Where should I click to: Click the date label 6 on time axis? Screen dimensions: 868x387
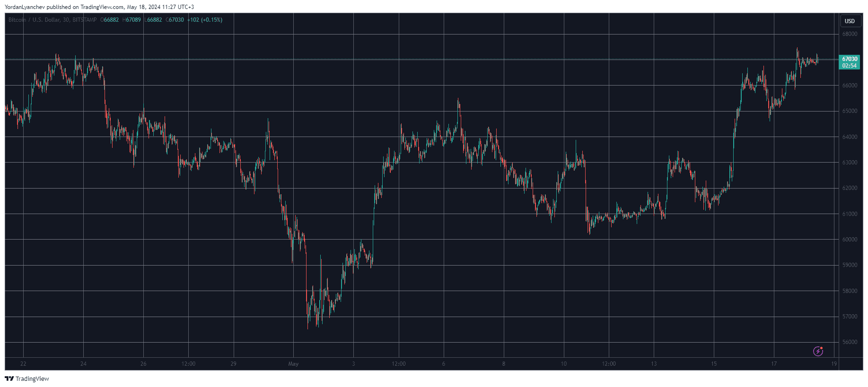[444, 364]
